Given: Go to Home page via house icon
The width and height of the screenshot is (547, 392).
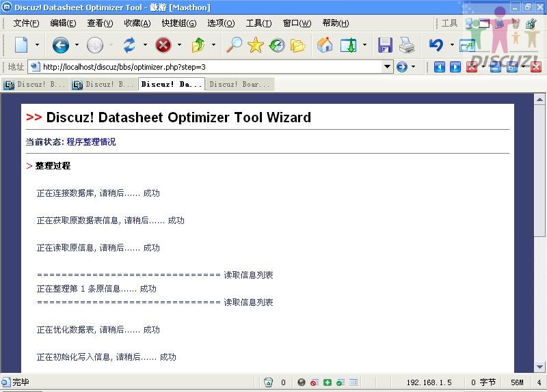Looking at the screenshot, I should [x=325, y=45].
